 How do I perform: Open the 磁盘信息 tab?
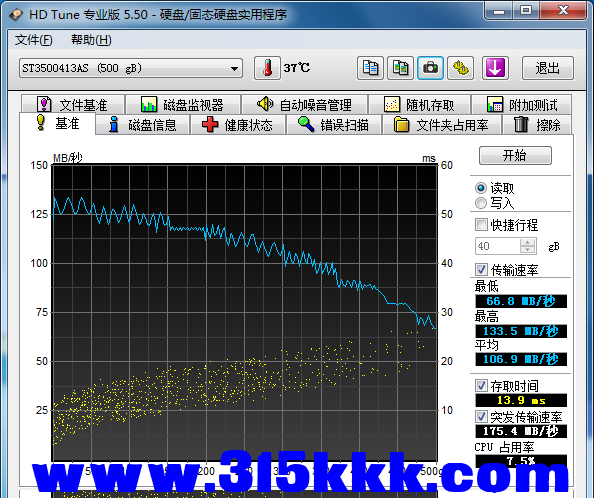click(142, 125)
